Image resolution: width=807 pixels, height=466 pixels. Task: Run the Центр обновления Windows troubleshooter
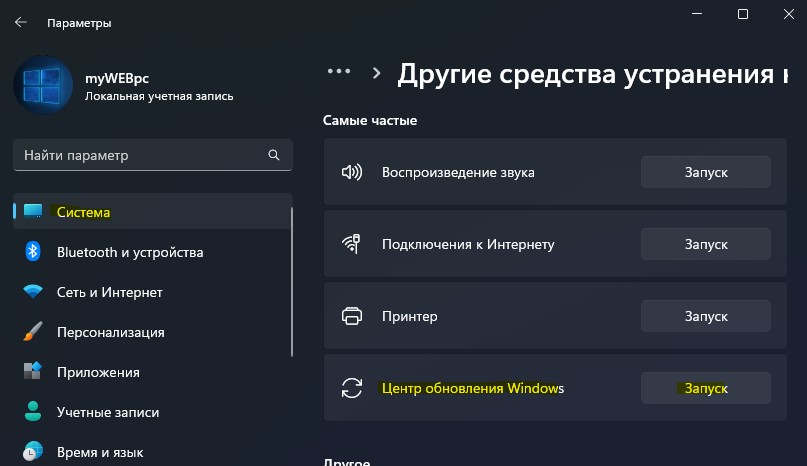[706, 388]
